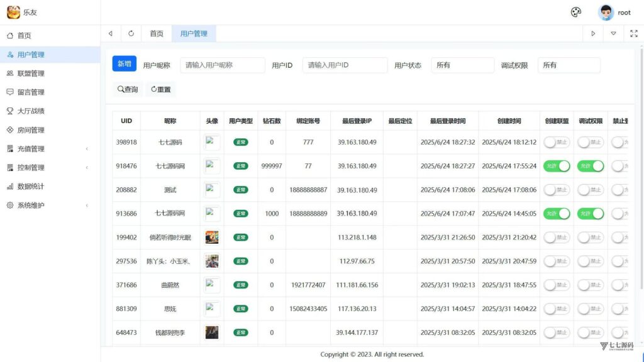Image resolution: width=644 pixels, height=362 pixels.
Task: Click avatar thumbnail of user 297536
Action: coord(212,261)
